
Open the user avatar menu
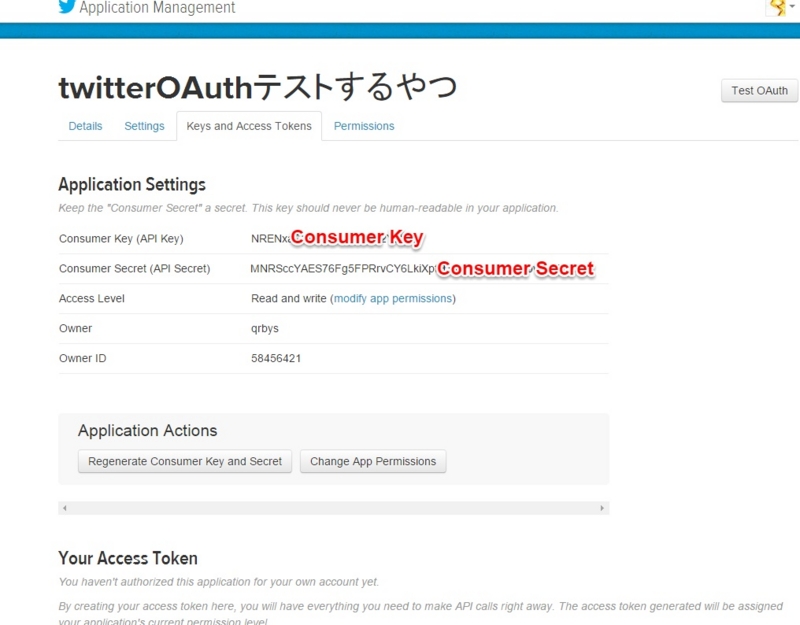click(781, 7)
